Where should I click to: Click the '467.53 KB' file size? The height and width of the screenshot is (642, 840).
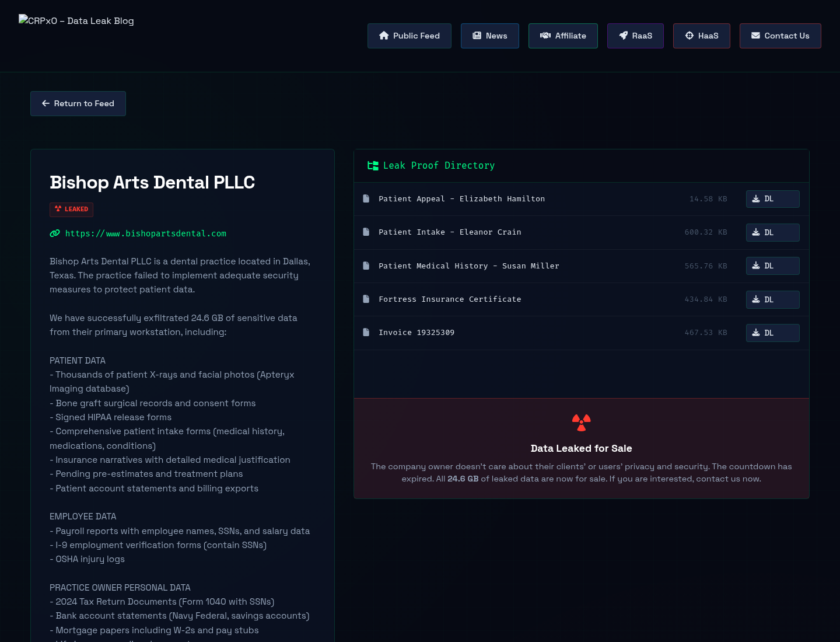pyautogui.click(x=706, y=333)
